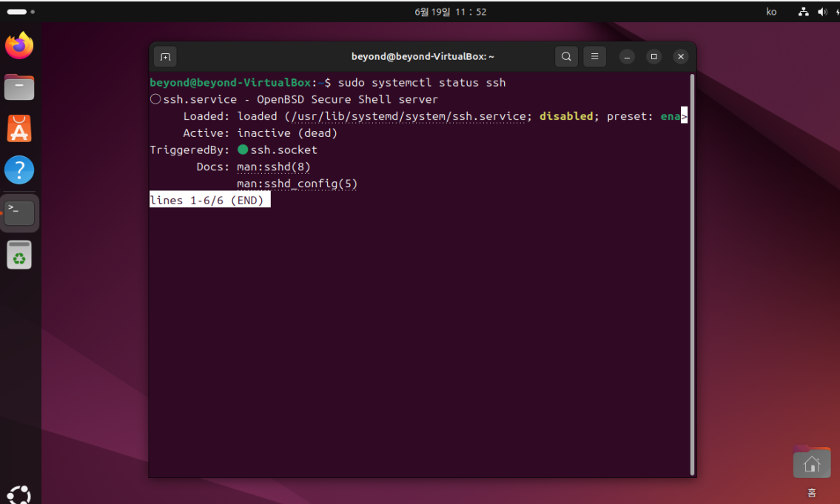
Task: Open the volume speaker icon
Action: [x=822, y=12]
